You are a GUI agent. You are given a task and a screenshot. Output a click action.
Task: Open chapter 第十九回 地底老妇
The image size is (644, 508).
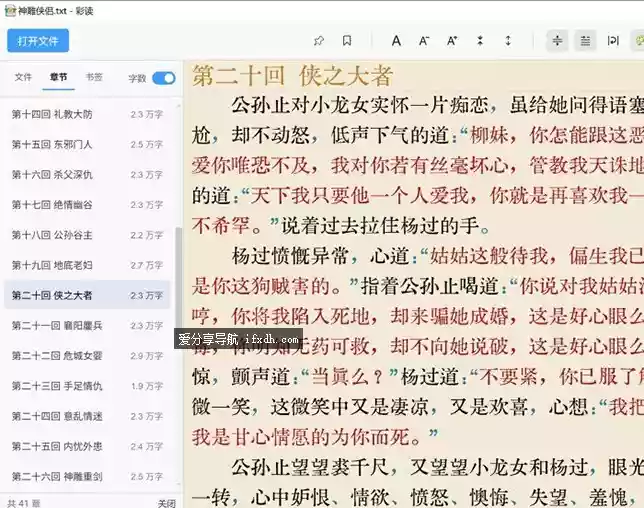tap(87, 265)
